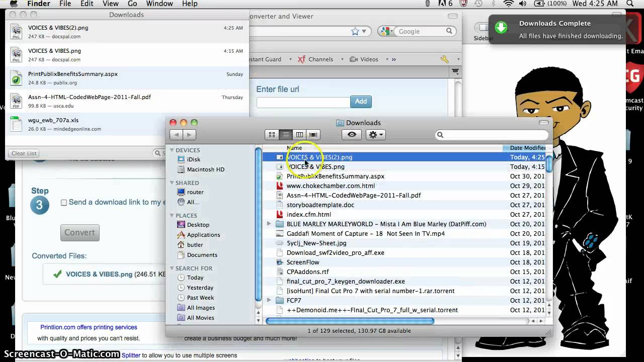
Task: Click the Add button in browser
Action: [361, 102]
